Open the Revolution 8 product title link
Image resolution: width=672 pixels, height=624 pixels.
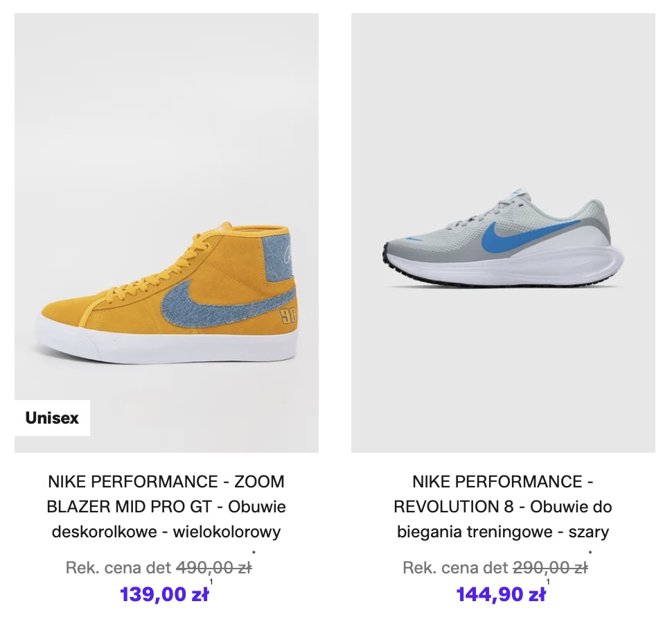click(x=503, y=507)
